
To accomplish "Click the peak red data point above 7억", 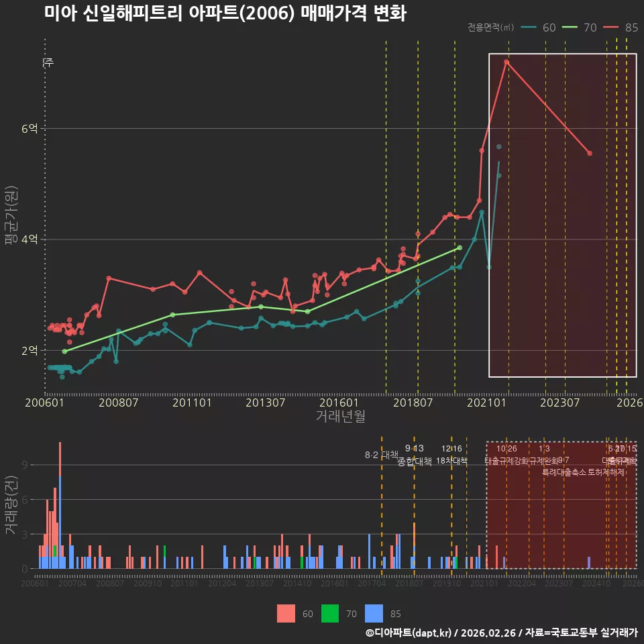I will (x=506, y=62).
